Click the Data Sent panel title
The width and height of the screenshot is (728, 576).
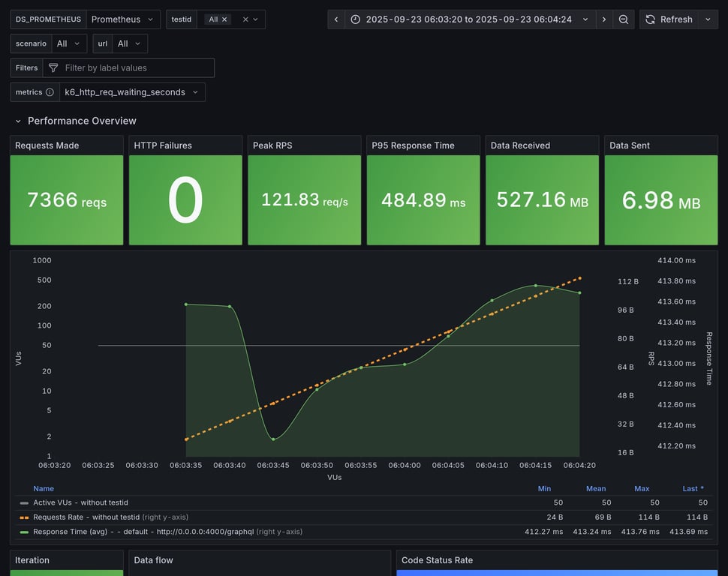point(629,145)
